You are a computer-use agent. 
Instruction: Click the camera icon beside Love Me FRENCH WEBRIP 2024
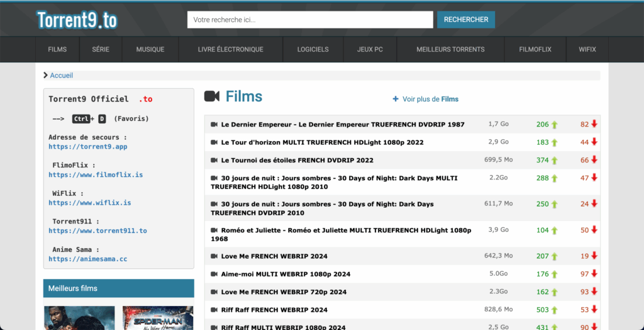point(214,256)
